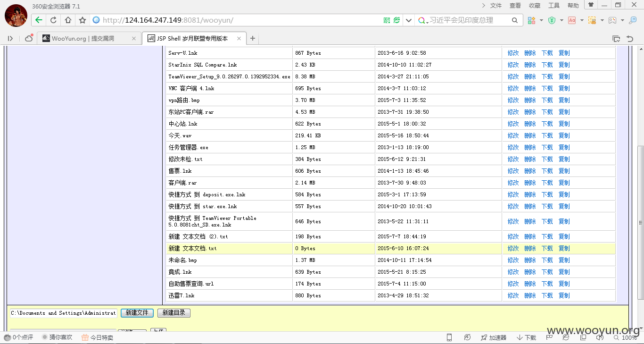This screenshot has height=344, width=644.
Task: Open the browser home page
Action: coord(68,20)
